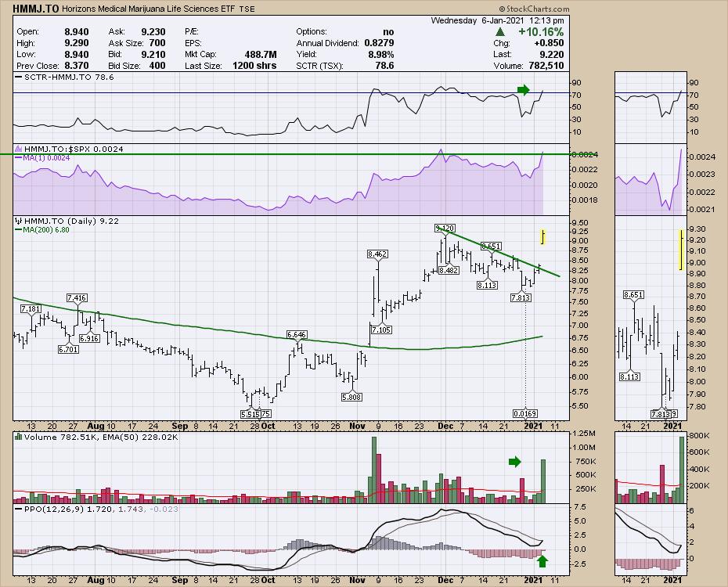Select the Annual Dividend value 0.8279

(x=380, y=43)
